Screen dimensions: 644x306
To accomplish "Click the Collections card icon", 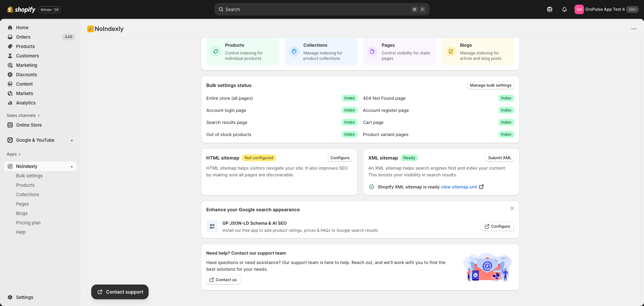I will (x=294, y=51).
